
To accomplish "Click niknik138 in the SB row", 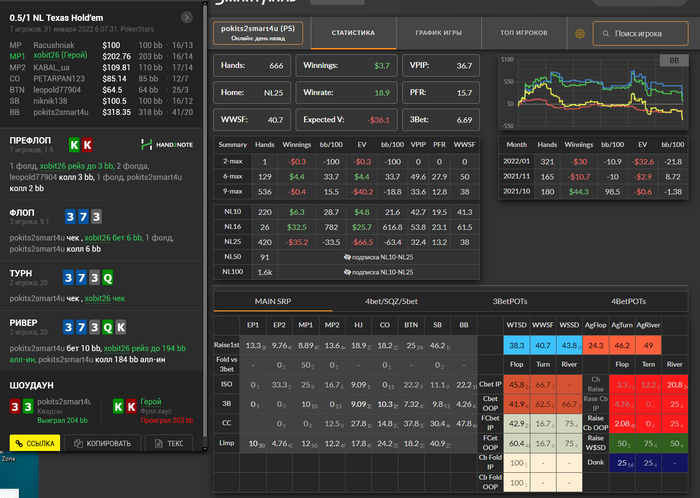I will pyautogui.click(x=50, y=101).
